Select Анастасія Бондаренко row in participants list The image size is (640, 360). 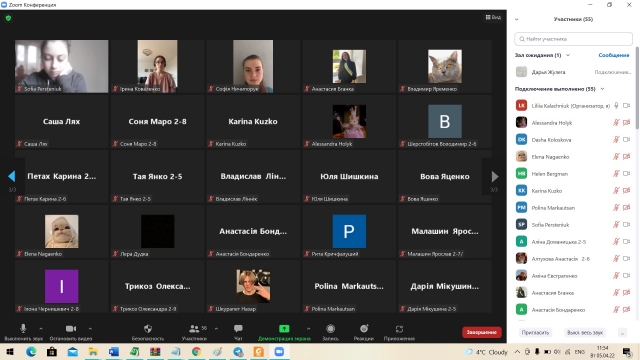[x=573, y=310]
